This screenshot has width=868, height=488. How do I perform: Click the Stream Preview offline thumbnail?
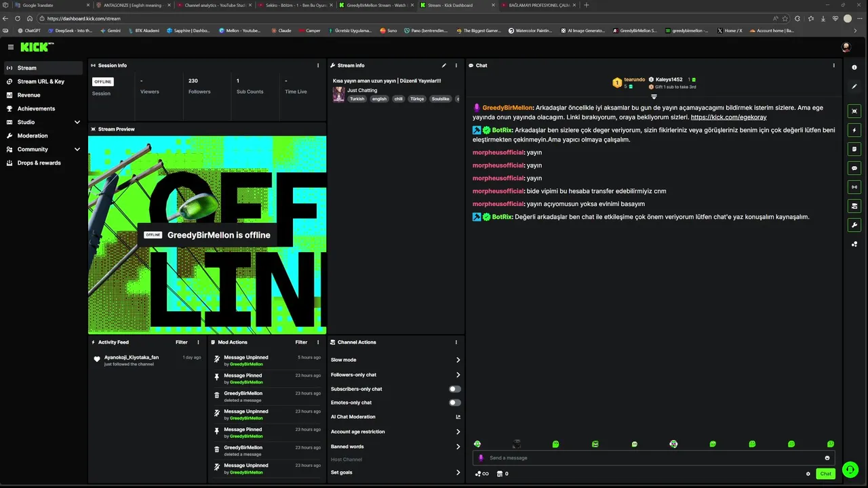(208, 235)
